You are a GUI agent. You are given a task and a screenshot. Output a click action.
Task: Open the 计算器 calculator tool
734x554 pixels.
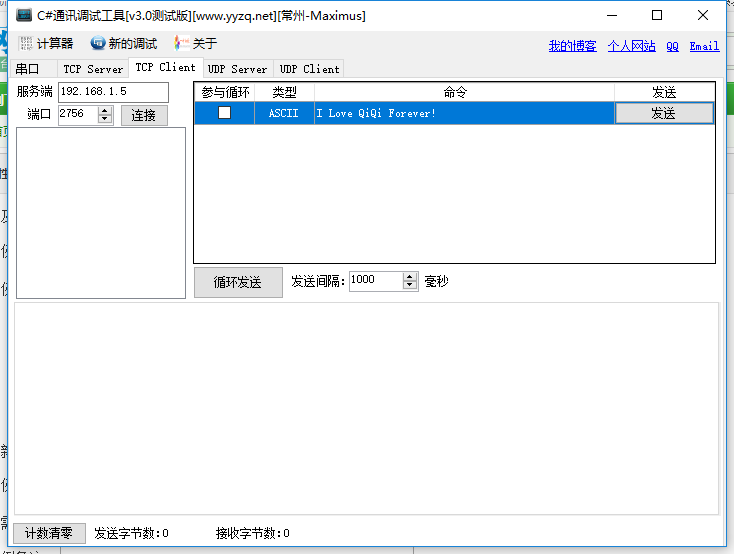coord(46,44)
